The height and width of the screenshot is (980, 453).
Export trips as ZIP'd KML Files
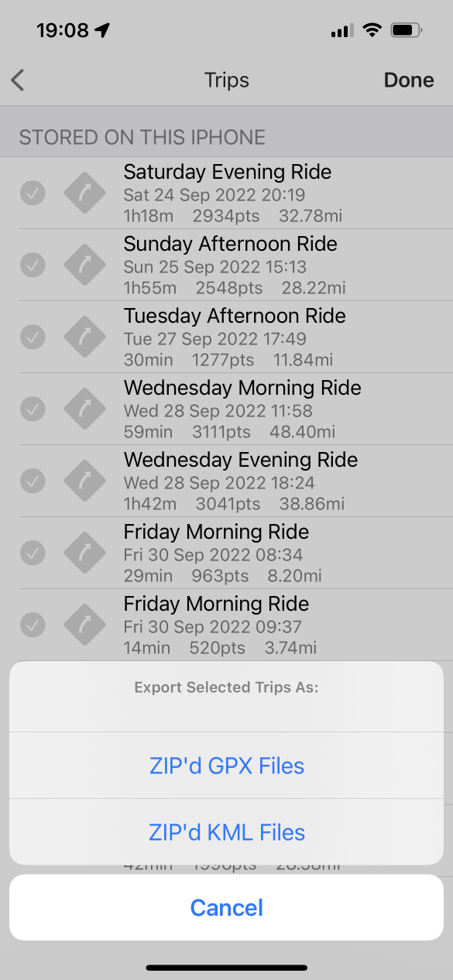pos(226,832)
